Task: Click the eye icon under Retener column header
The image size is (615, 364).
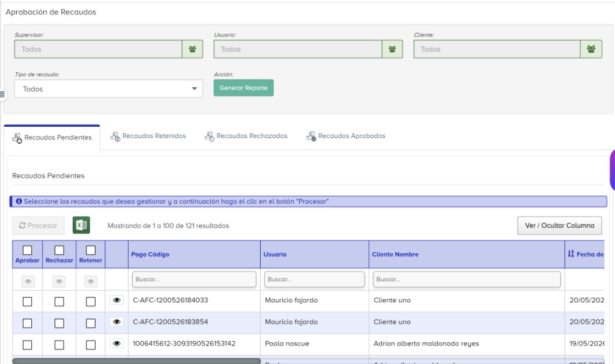Action: click(91, 281)
